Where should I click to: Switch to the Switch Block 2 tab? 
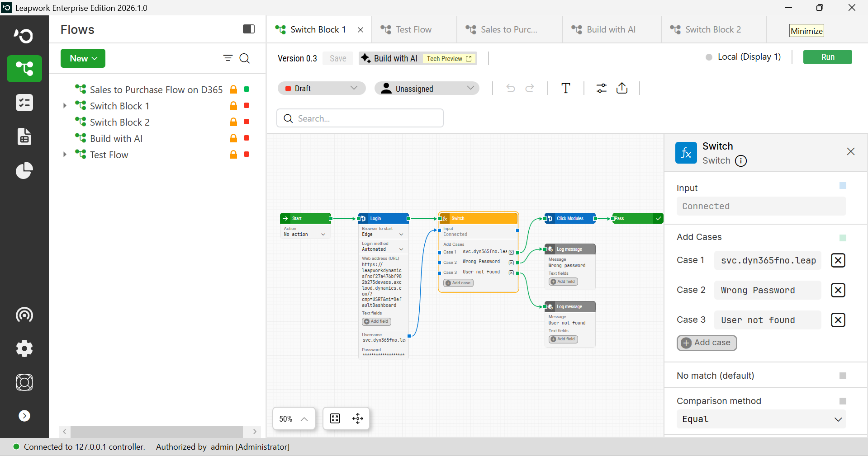pyautogui.click(x=713, y=29)
